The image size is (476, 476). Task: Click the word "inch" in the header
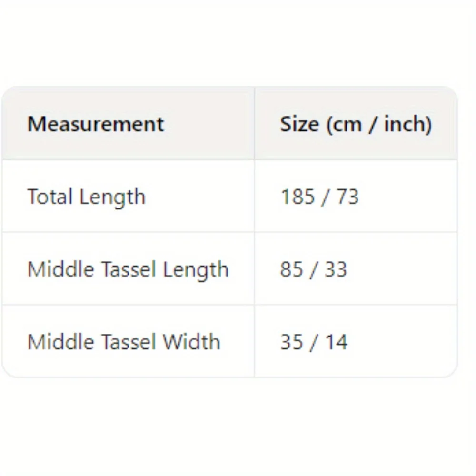(x=405, y=124)
